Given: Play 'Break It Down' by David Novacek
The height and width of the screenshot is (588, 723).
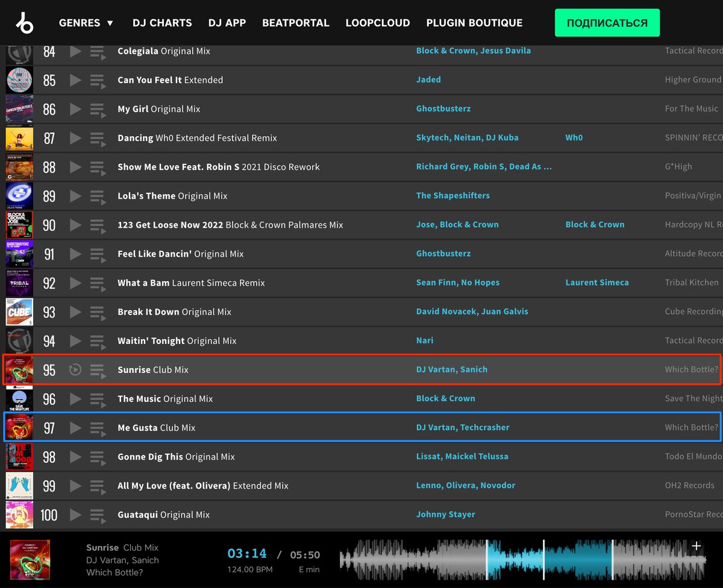Looking at the screenshot, I should click(x=75, y=311).
